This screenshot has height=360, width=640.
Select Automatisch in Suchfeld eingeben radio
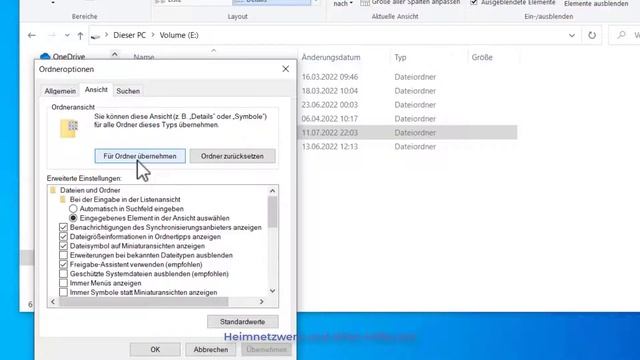point(73,209)
